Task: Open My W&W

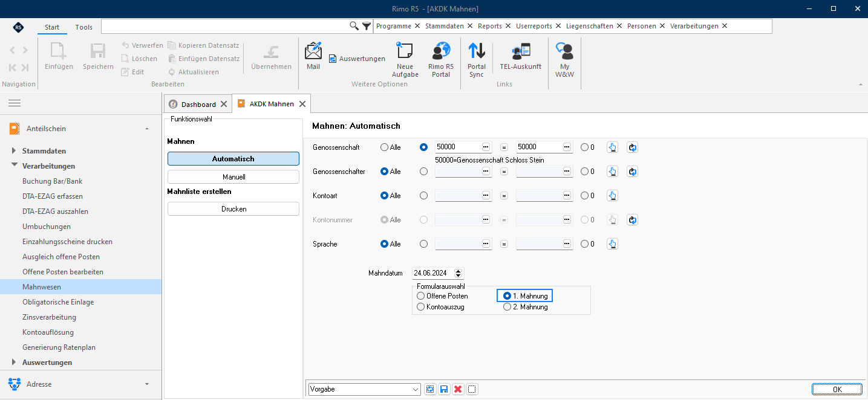Action: (564, 60)
